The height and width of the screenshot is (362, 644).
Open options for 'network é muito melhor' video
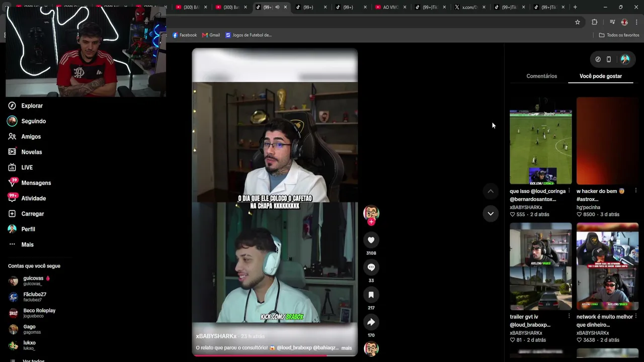636,317
